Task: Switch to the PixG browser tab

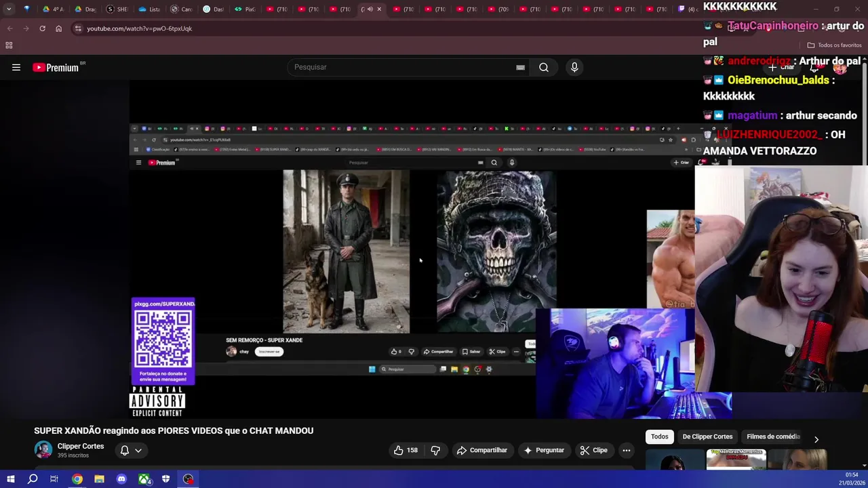Action: tap(244, 9)
